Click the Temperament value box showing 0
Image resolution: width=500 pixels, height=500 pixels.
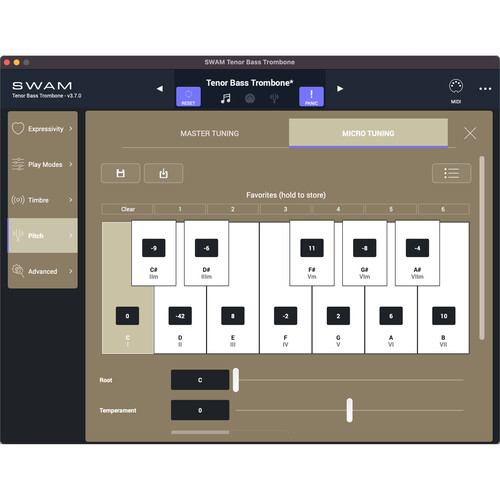point(200,410)
